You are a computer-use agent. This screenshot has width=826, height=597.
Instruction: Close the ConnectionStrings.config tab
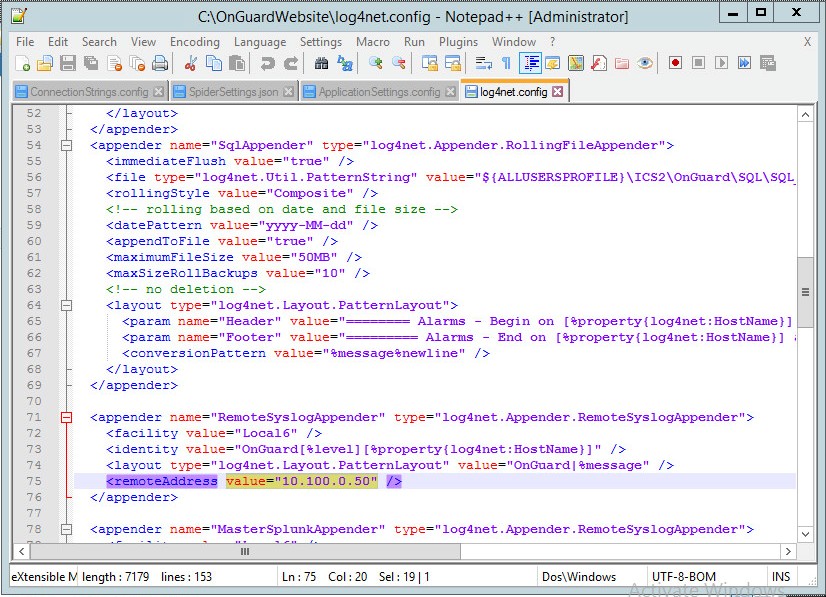[158, 92]
